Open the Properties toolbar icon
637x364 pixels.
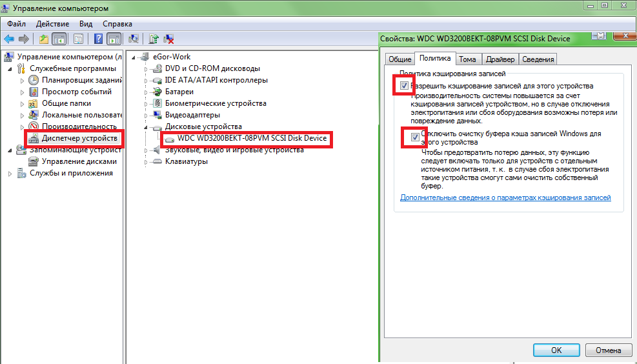pyautogui.click(x=78, y=39)
